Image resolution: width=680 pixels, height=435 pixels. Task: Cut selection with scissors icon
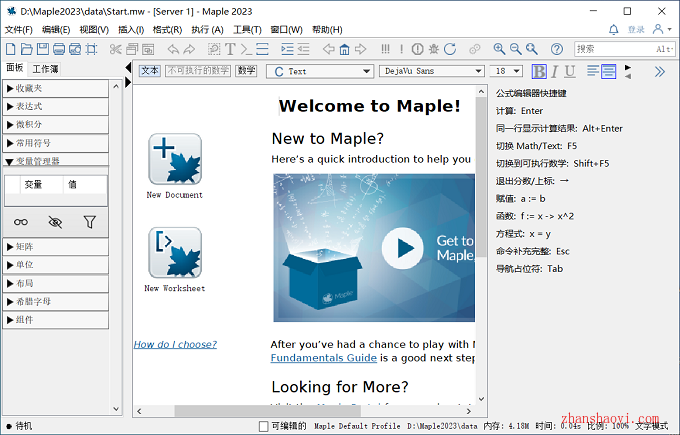point(115,49)
